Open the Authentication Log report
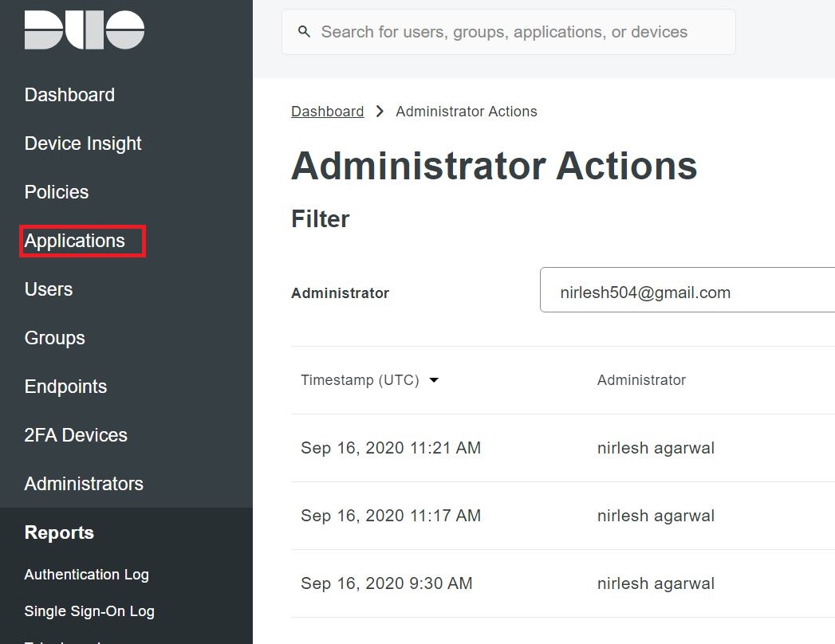The height and width of the screenshot is (644, 835). [87, 575]
